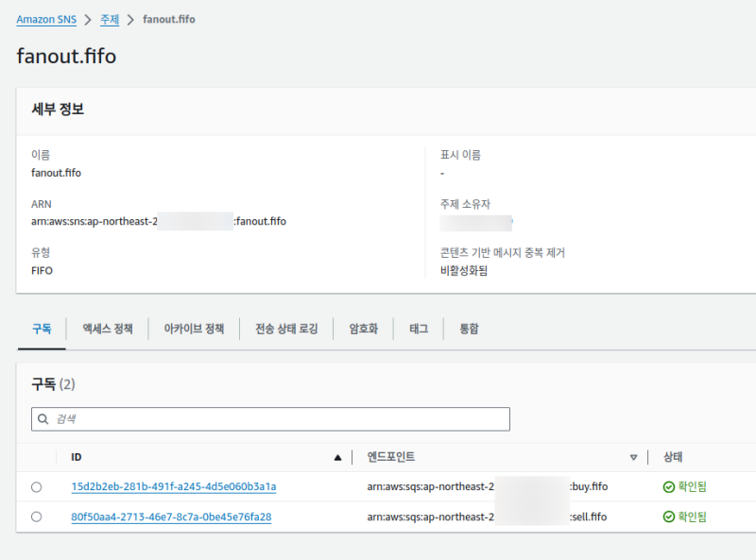Select radio button for buy.fifo subscription
This screenshot has width=756, height=560.
[x=37, y=487]
